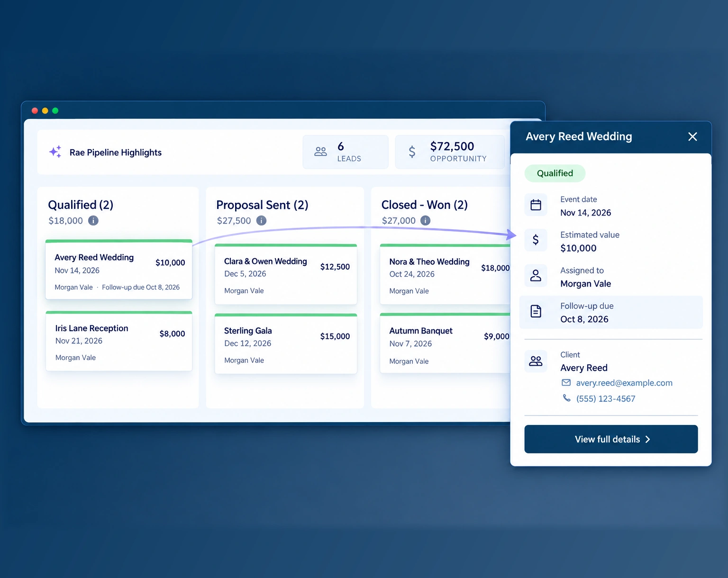The height and width of the screenshot is (578, 728).
Task: Close the Avery Reed Wedding detail panel
Action: 692,136
